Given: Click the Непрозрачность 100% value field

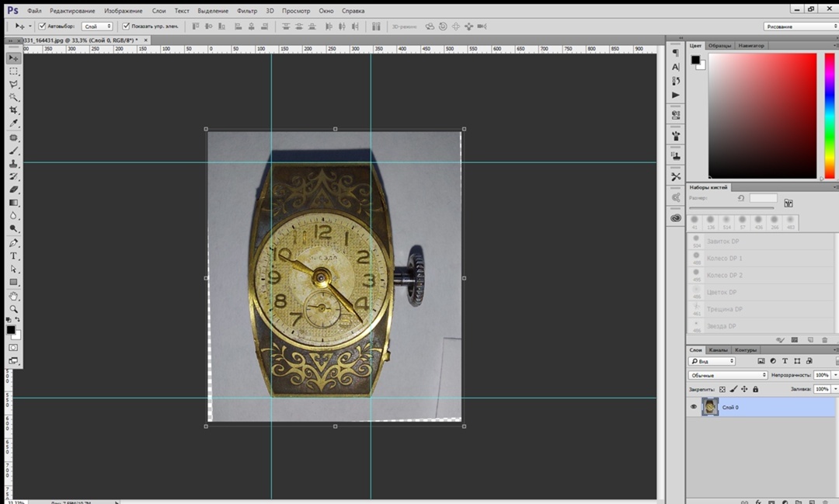Looking at the screenshot, I should coord(823,375).
